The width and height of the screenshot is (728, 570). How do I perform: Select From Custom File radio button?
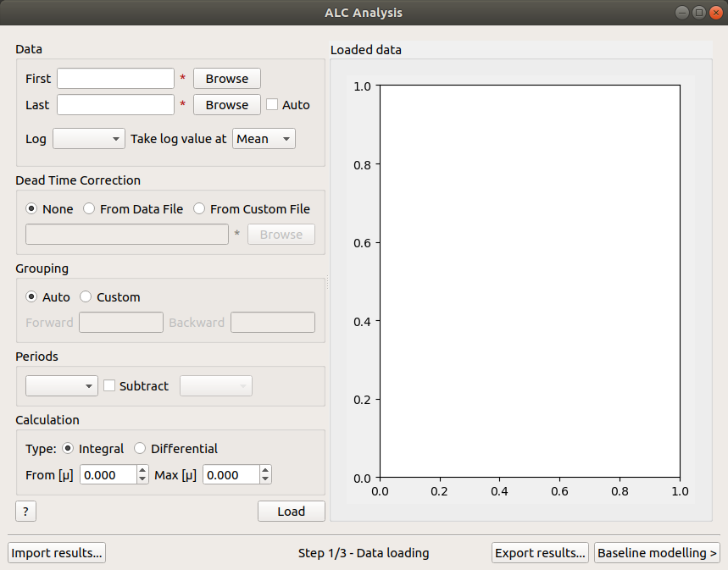pyautogui.click(x=199, y=209)
